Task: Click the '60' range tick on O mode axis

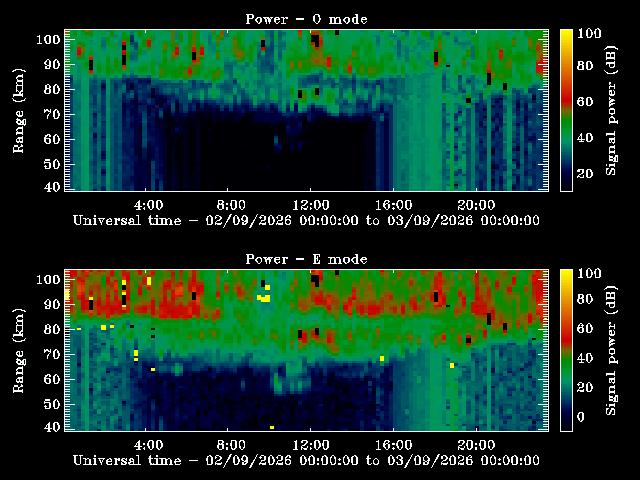Action: tap(53, 139)
